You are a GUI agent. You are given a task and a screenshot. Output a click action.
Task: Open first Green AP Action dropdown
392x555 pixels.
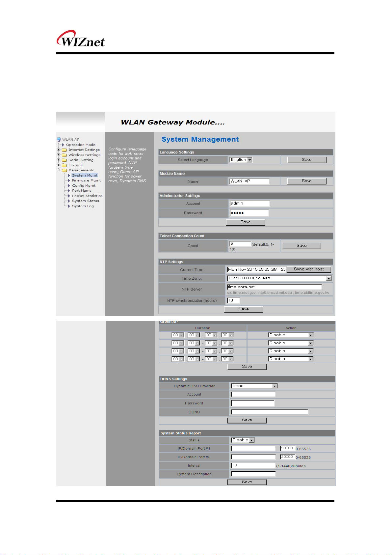[x=291, y=335]
